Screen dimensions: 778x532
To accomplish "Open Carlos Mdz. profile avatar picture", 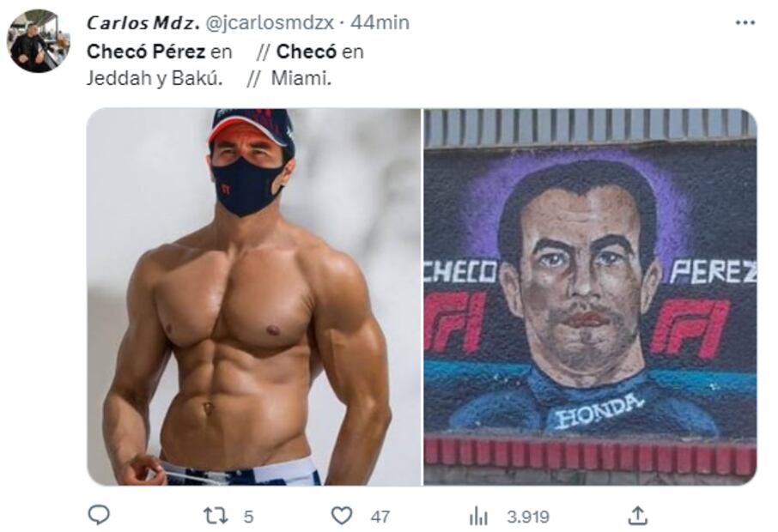I will tap(39, 41).
